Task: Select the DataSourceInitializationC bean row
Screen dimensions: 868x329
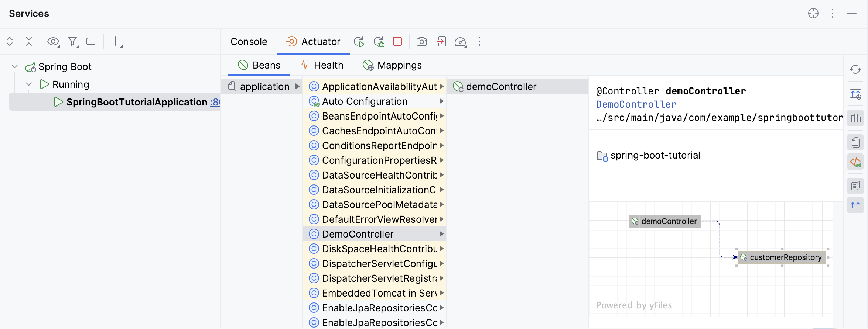Action: pyautogui.click(x=375, y=190)
